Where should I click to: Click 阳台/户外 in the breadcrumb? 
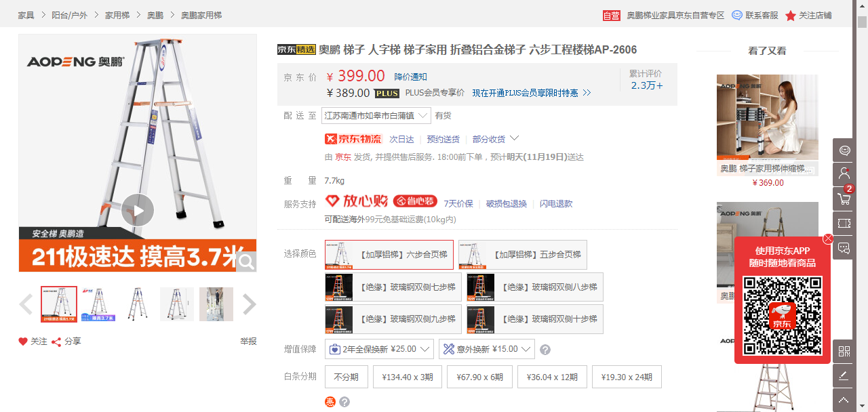(69, 15)
